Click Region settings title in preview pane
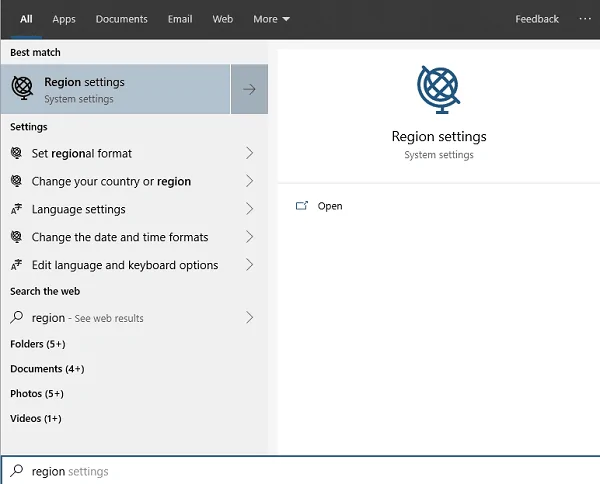This screenshot has width=600, height=484. tap(439, 137)
